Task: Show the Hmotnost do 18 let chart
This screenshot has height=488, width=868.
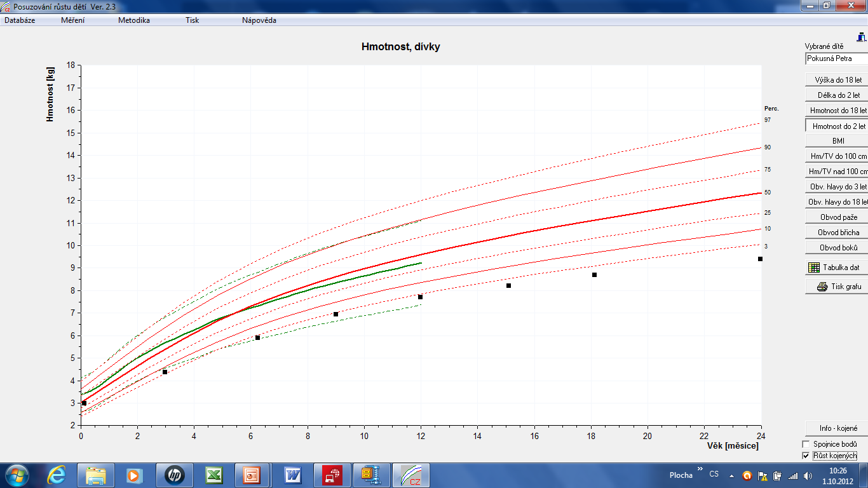Action: click(x=836, y=111)
